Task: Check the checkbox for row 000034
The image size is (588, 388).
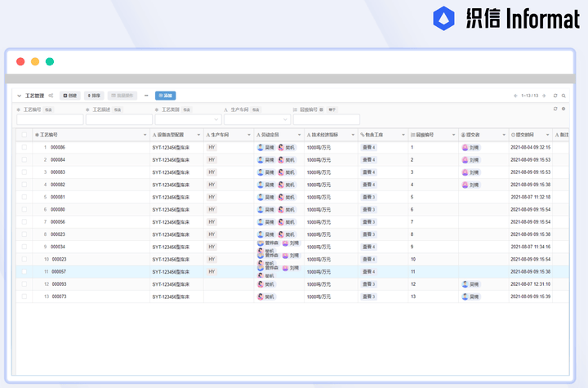Action: (24, 247)
